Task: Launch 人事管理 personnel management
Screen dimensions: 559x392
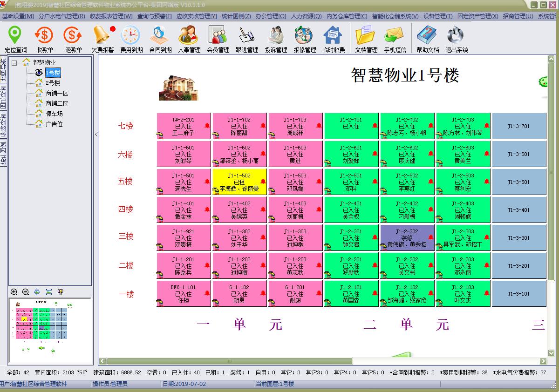Action: 189,39
